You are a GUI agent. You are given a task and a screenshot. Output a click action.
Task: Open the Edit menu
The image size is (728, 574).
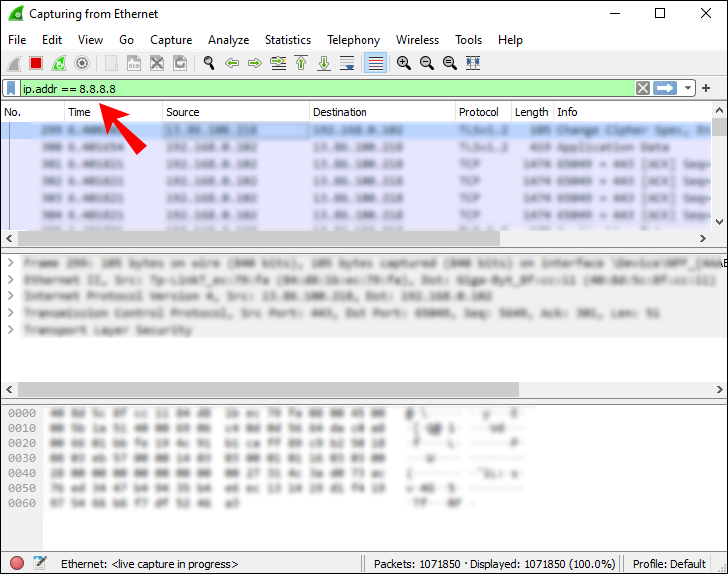52,40
